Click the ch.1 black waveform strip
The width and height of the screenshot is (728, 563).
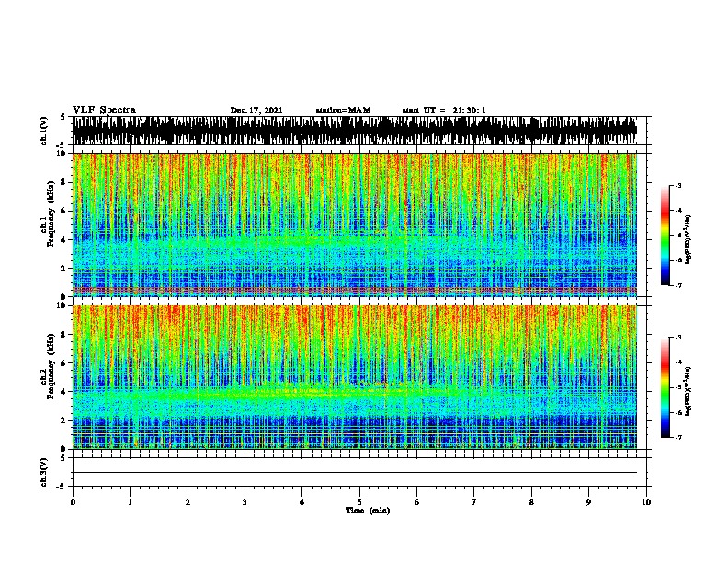(355, 131)
